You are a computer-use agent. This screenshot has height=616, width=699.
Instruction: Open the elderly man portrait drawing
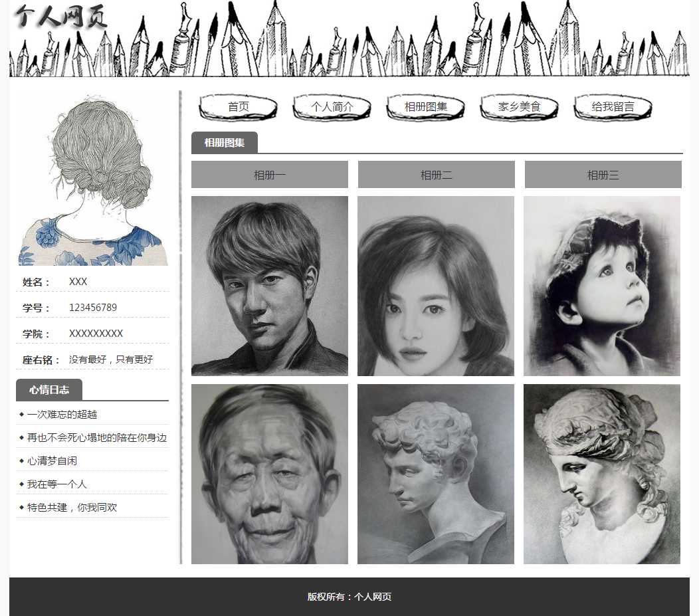tap(269, 474)
